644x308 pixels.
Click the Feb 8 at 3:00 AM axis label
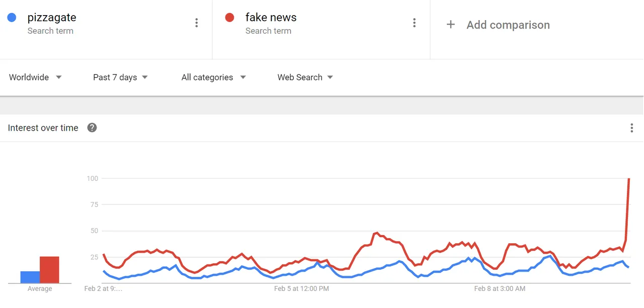pos(500,288)
